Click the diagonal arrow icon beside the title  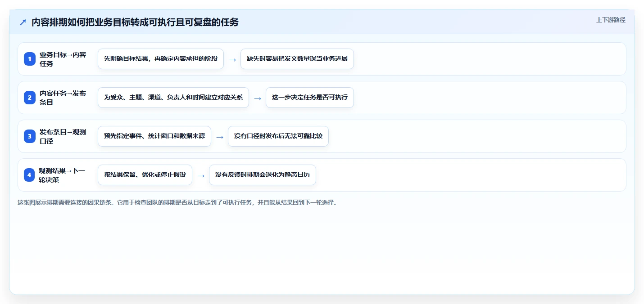(23, 22)
